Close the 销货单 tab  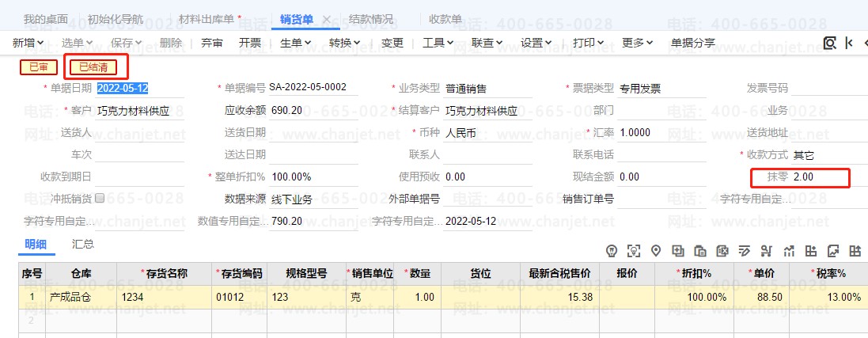(327, 19)
